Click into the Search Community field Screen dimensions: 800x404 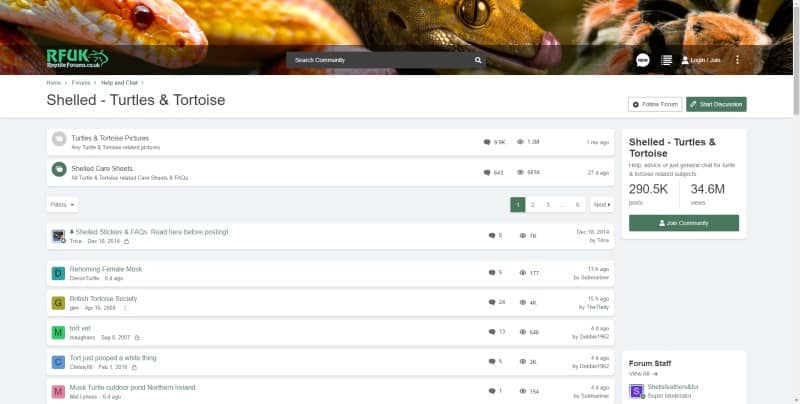point(380,60)
